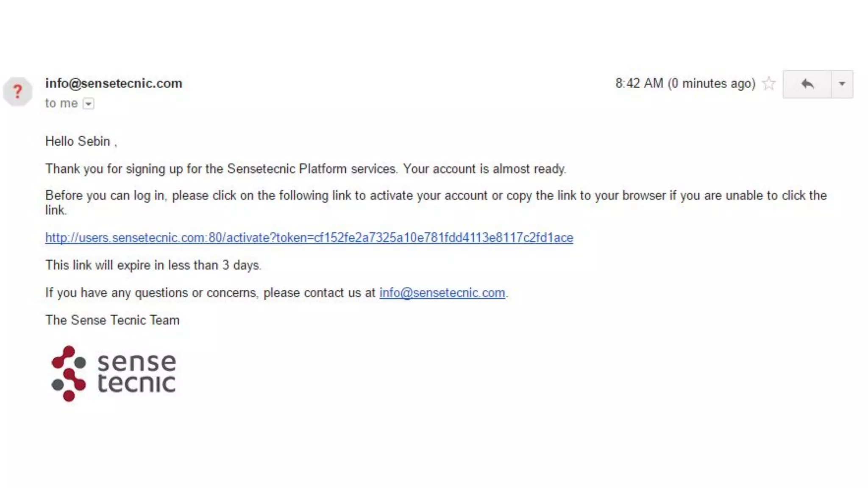
Task: Click the 'Thank you for signing up' sentence
Action: tap(221, 169)
